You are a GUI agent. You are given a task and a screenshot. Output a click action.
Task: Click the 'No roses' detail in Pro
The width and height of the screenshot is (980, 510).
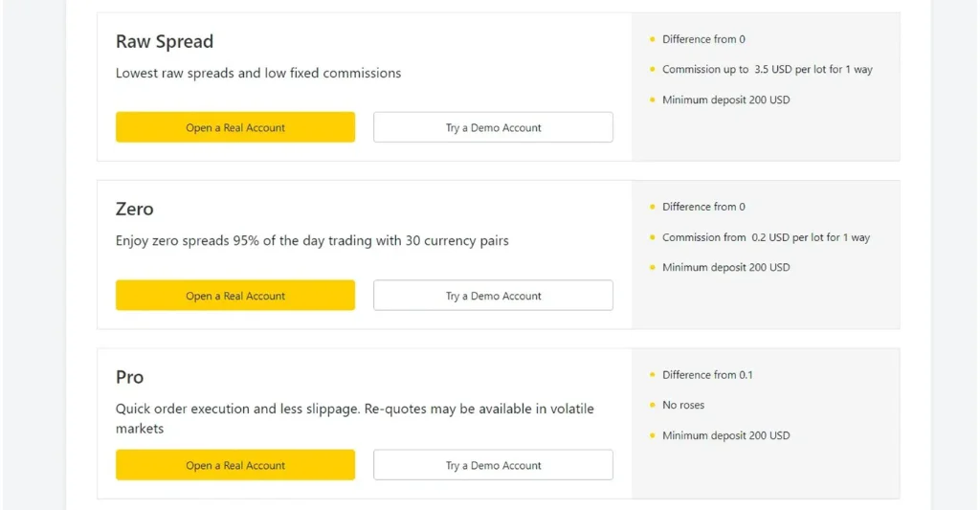pos(683,405)
